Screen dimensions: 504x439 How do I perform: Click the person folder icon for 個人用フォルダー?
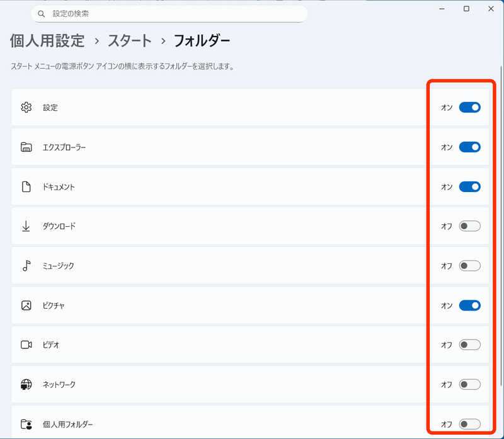[26, 424]
